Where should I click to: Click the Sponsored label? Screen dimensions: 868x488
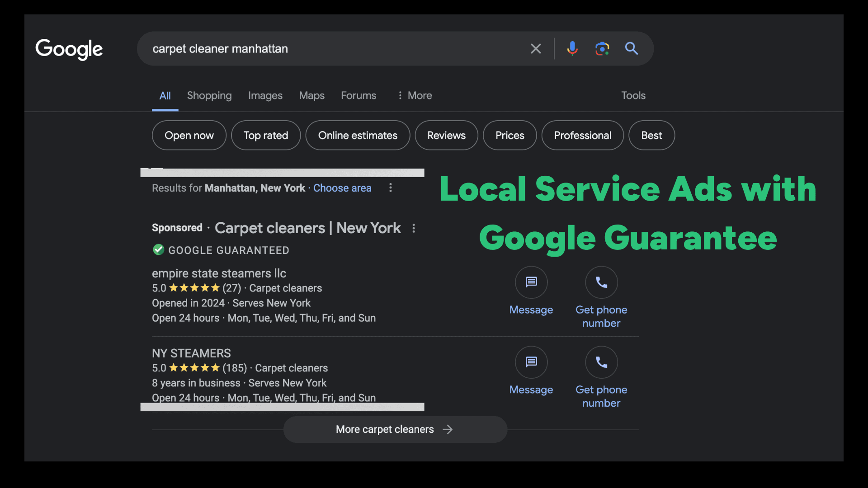pos(177,228)
